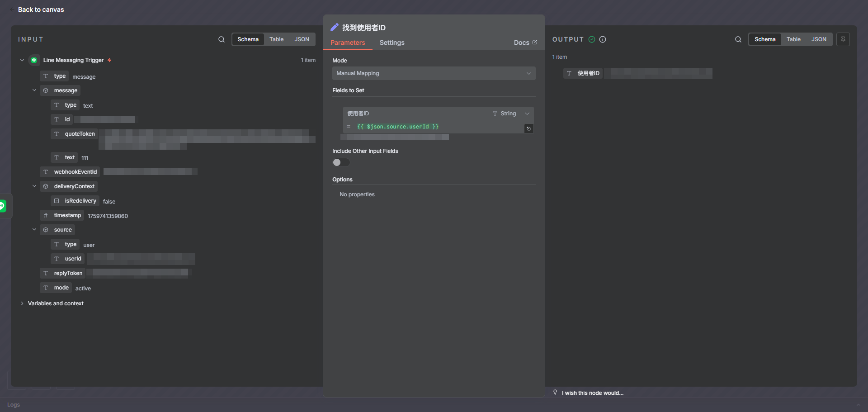868x412 pixels.
Task: Click the userId expression input field
Action: pos(434,127)
